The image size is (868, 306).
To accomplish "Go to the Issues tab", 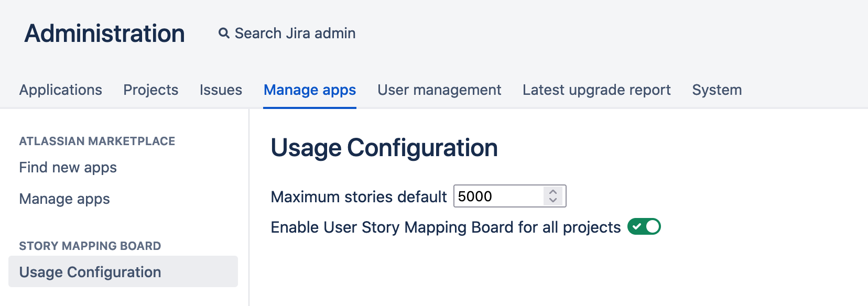I will coord(221,90).
